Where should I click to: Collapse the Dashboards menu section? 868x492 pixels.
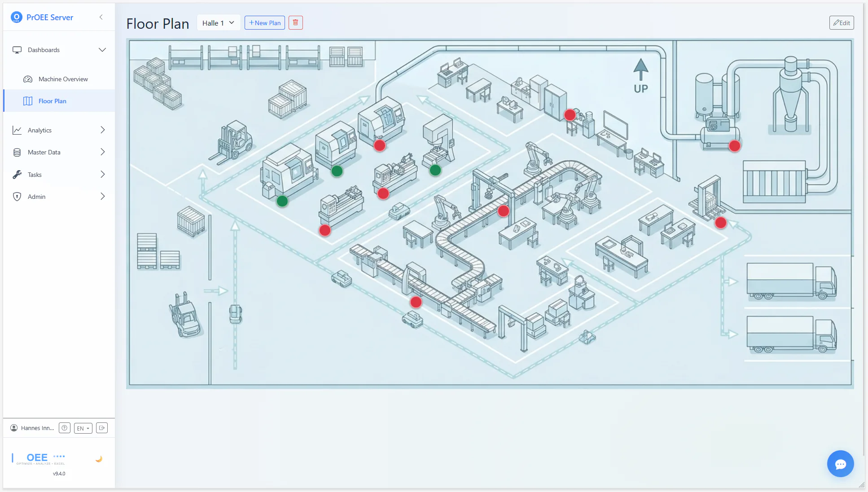point(102,50)
